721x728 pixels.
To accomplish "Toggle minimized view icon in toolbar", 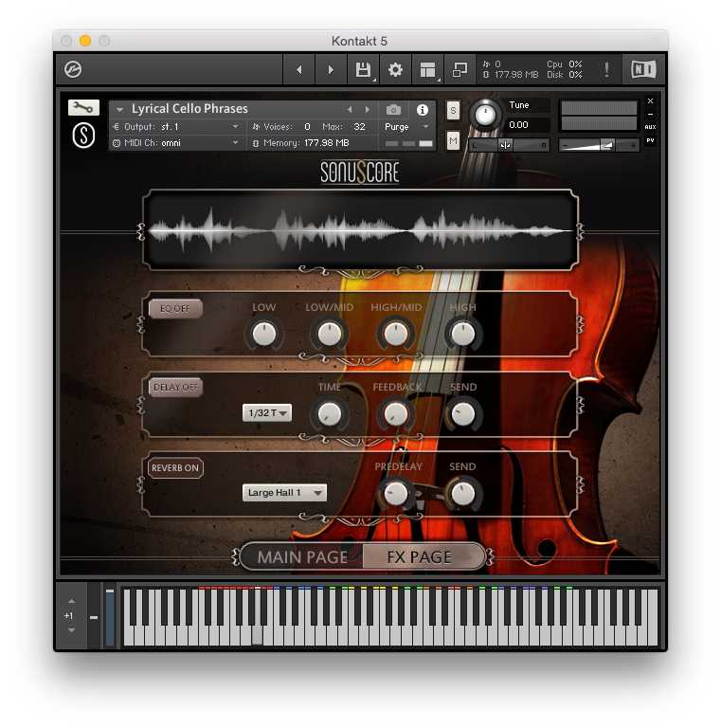I will 460,69.
